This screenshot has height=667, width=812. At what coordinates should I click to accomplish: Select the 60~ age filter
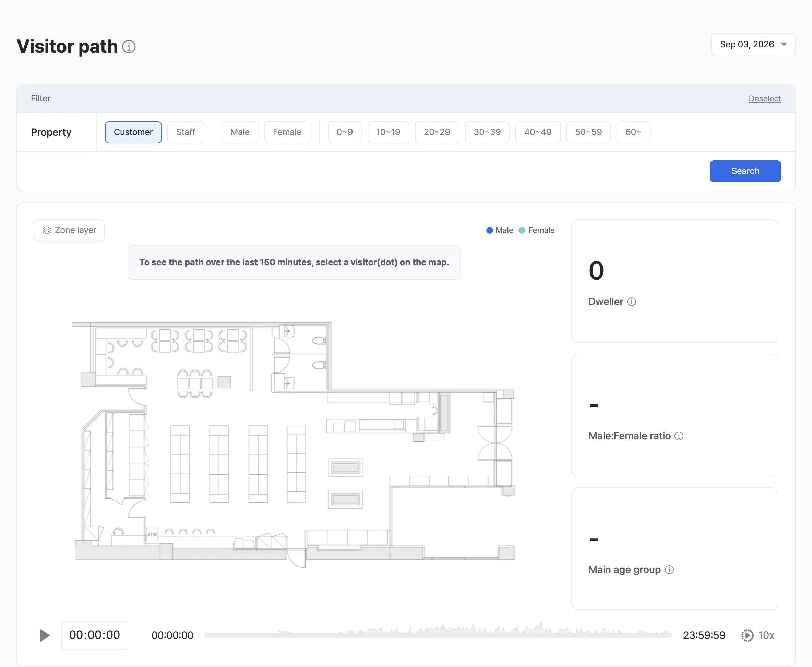pos(633,132)
